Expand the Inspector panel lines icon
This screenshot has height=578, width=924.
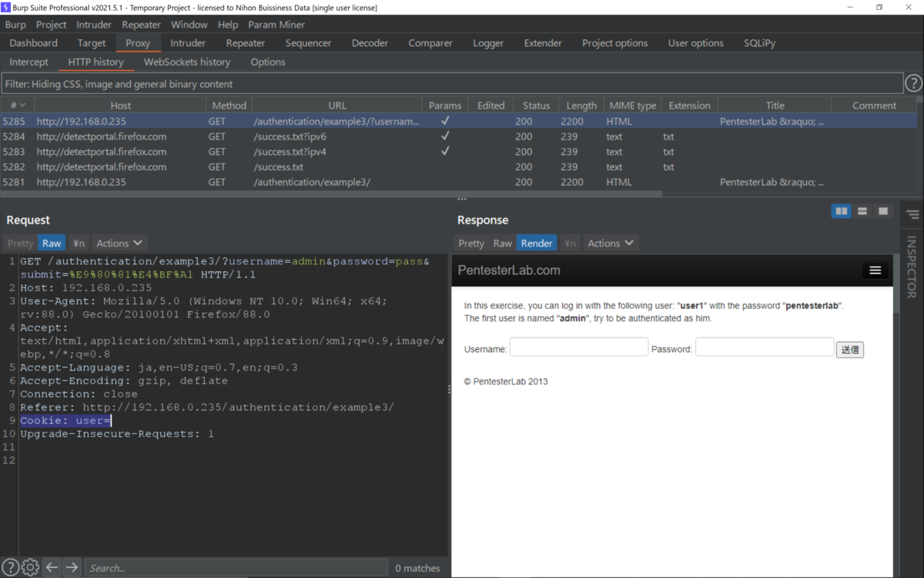(912, 214)
